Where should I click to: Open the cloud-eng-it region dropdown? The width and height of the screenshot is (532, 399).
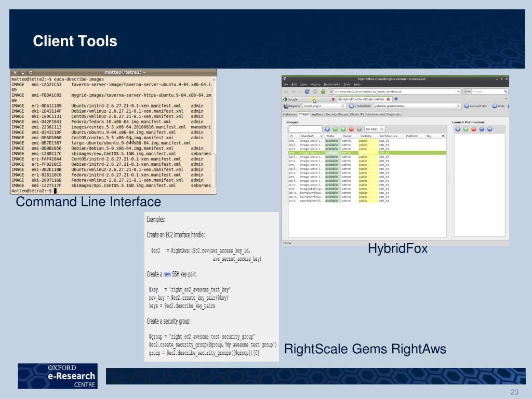[x=324, y=106]
